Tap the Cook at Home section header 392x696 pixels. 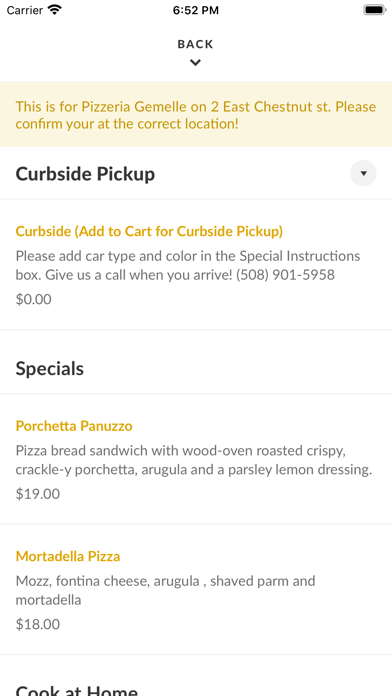[x=77, y=690]
